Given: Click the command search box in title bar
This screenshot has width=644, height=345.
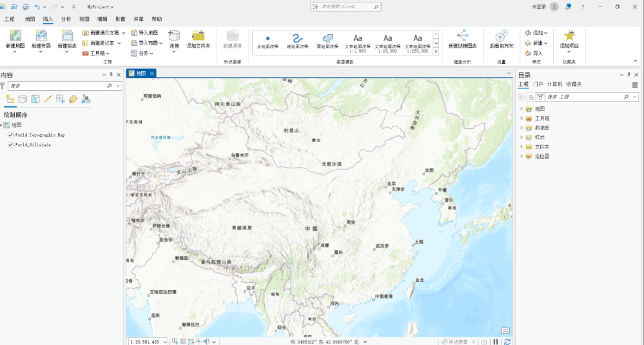Looking at the screenshot, I should coord(346,7).
